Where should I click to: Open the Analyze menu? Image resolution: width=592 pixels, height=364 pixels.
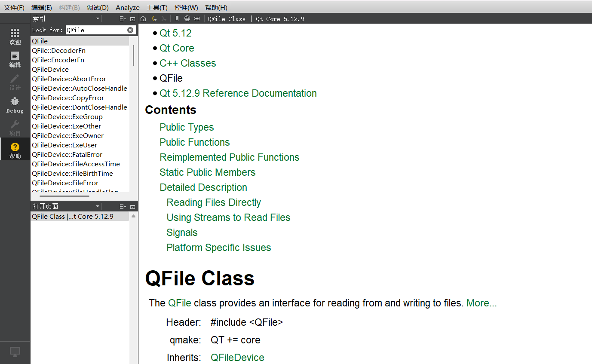(128, 7)
